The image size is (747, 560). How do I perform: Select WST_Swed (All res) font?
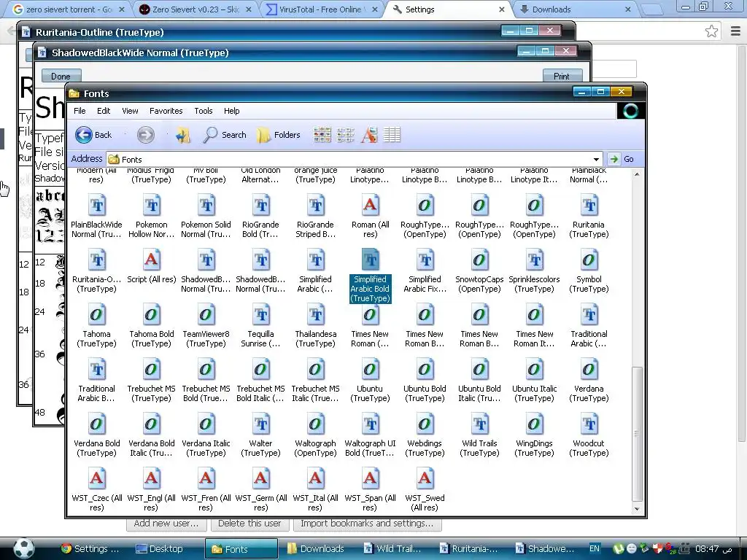(425, 491)
